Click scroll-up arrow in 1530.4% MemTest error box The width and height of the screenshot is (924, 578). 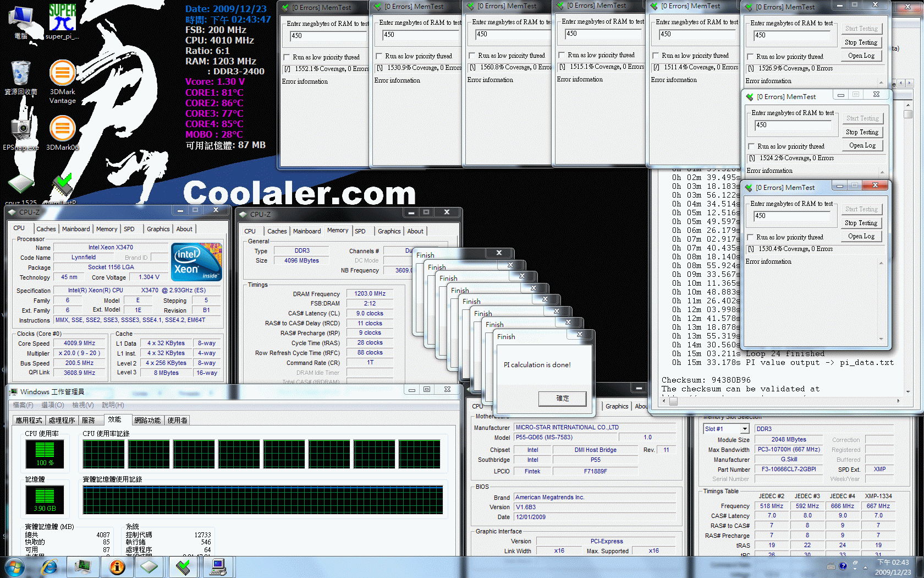(x=881, y=263)
